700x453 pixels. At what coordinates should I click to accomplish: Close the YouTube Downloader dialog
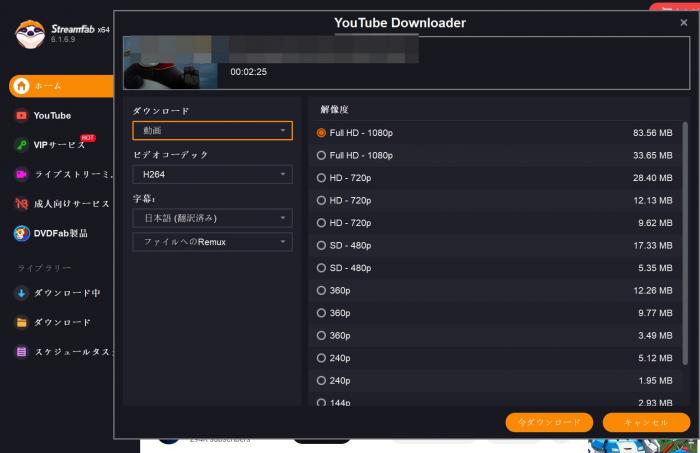[683, 22]
